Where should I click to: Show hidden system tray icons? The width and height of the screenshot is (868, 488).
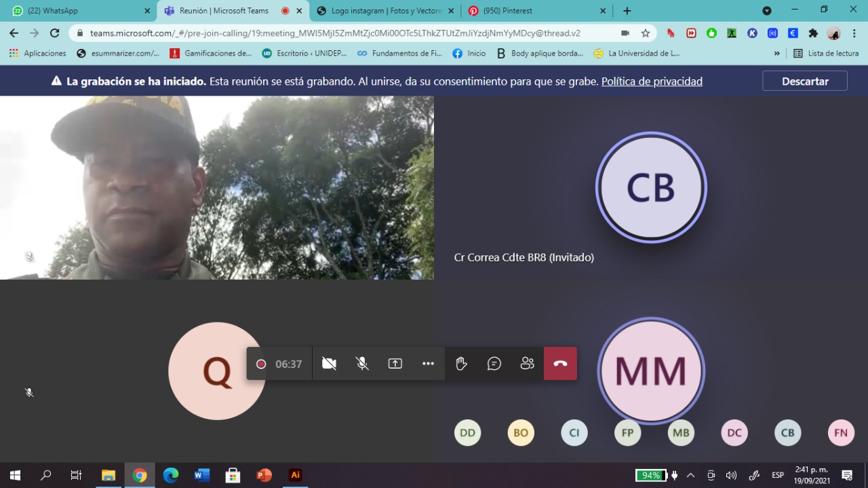click(690, 475)
